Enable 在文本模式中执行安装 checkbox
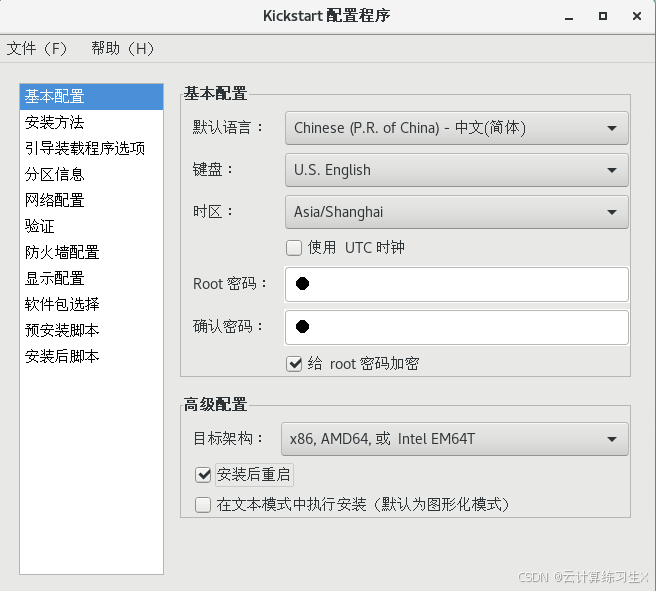This screenshot has width=656, height=591. click(x=203, y=504)
